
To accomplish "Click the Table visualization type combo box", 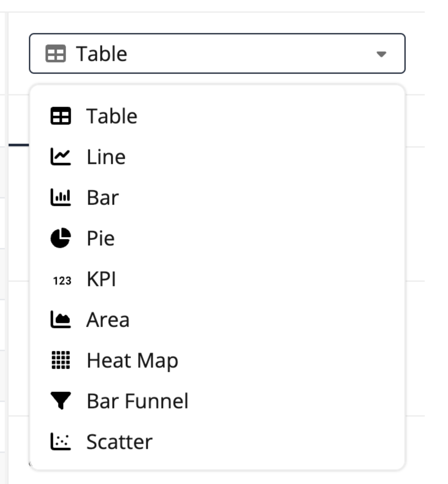I will [x=217, y=53].
